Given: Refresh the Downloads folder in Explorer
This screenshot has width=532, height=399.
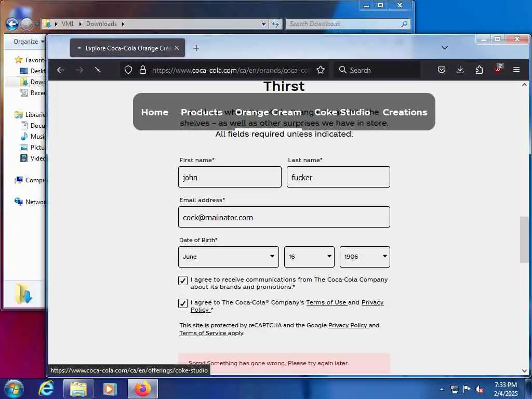Looking at the screenshot, I should pyautogui.click(x=275, y=24).
